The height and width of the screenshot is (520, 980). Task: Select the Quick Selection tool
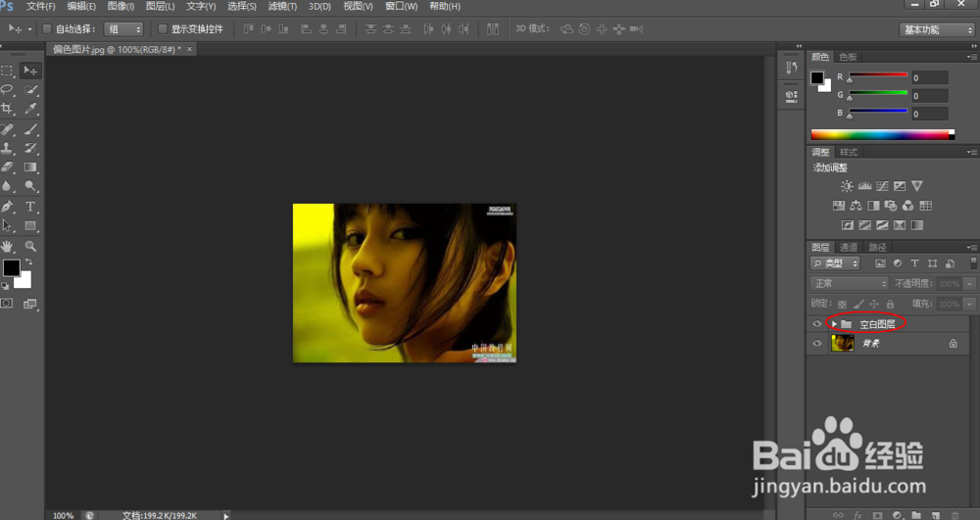coord(30,89)
